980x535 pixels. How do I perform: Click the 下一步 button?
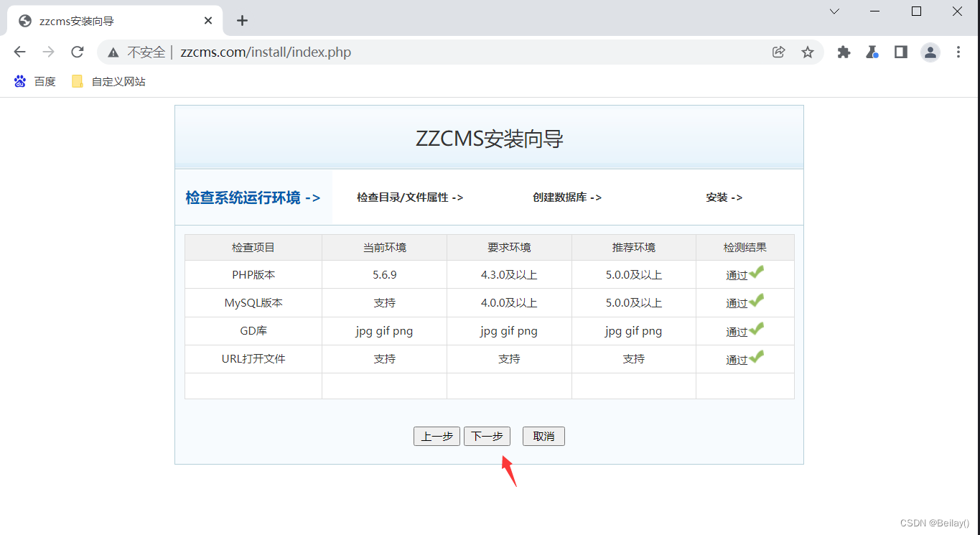pos(487,436)
